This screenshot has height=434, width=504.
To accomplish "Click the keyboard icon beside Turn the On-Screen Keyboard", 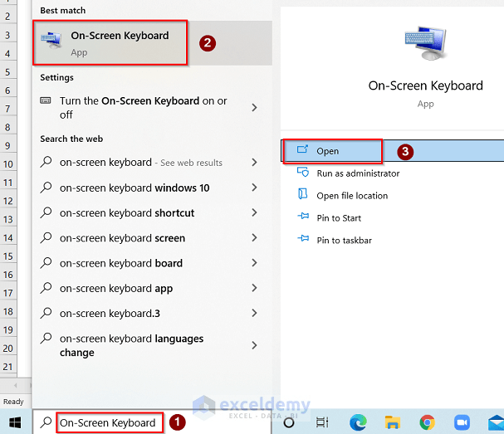I will (46, 100).
